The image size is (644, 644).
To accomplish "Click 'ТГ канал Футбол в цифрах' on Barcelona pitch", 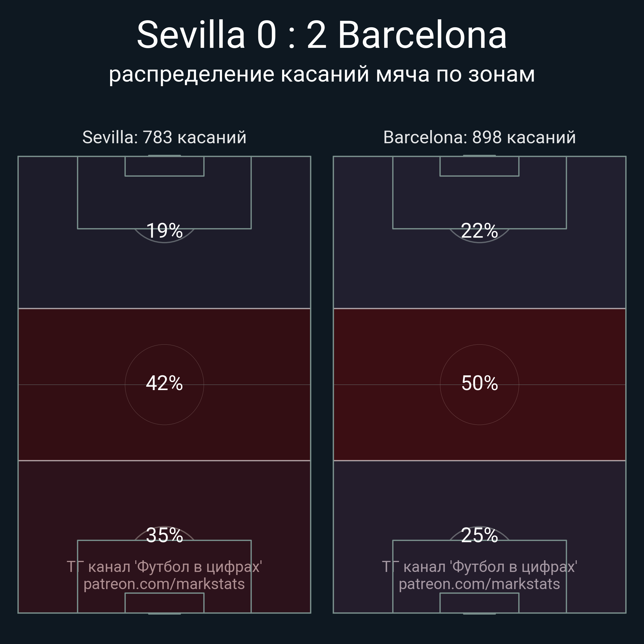I will 479,567.
